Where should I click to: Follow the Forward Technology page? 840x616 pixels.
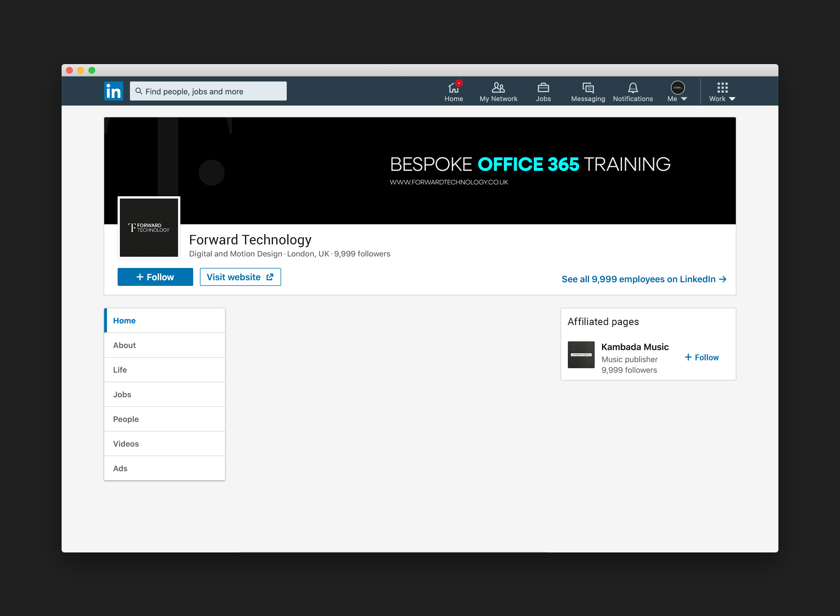pos(155,277)
